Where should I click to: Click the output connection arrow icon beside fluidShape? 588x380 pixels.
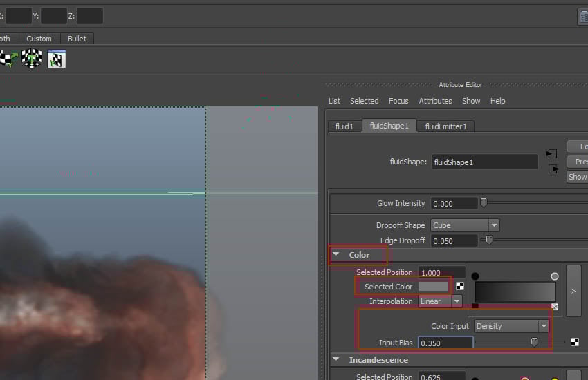pyautogui.click(x=553, y=169)
